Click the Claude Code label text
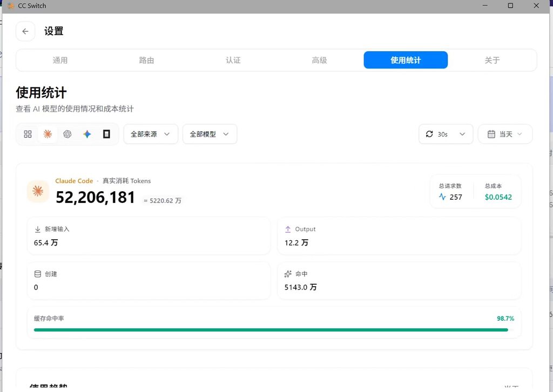Viewport: 553px width, 392px height. (74, 181)
